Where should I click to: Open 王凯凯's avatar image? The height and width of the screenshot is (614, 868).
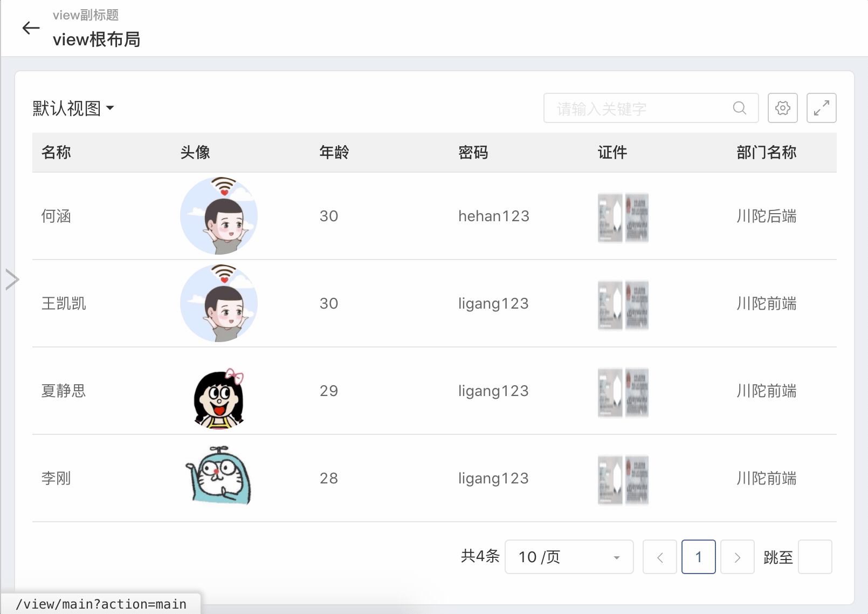tap(219, 303)
